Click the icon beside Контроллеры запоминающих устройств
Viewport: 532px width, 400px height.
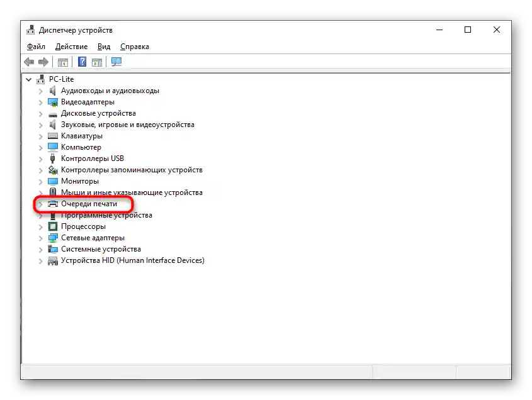click(x=53, y=170)
